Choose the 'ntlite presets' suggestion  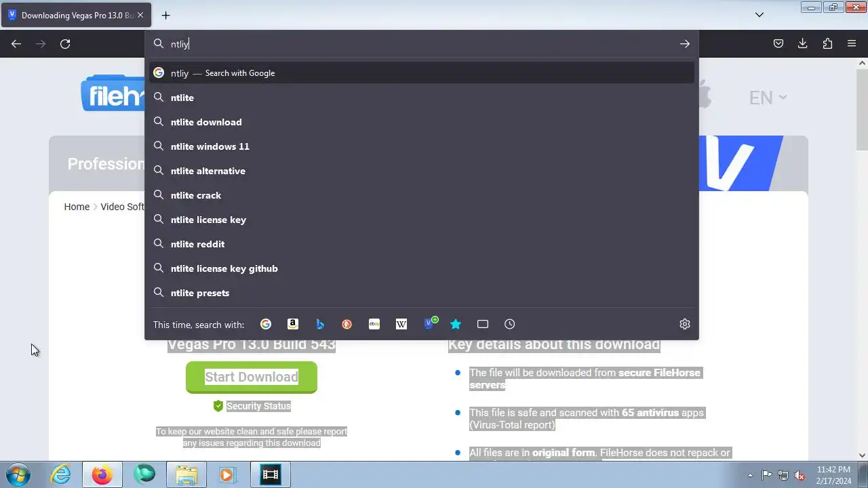tap(422, 293)
